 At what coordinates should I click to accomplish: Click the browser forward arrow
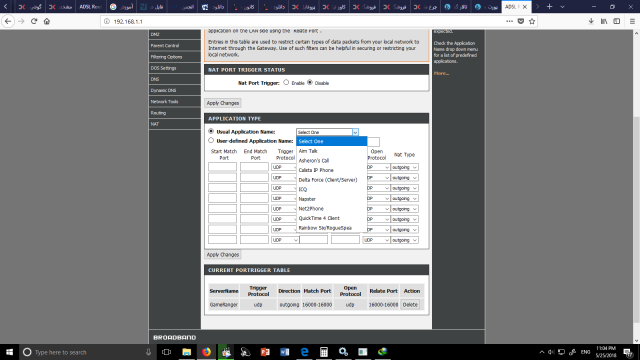coord(21,21)
